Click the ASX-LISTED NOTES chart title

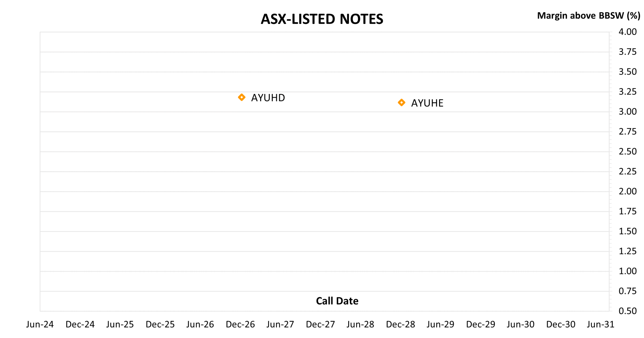322,19
